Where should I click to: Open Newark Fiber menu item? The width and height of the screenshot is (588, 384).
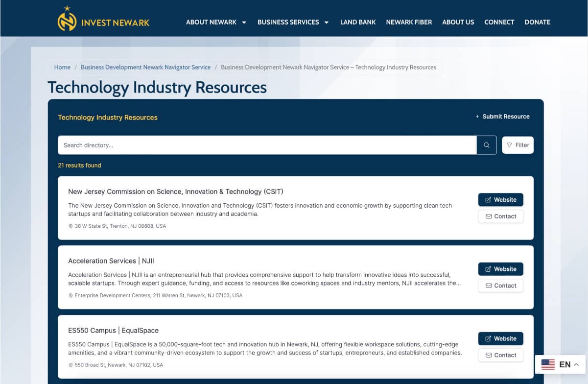pos(409,22)
